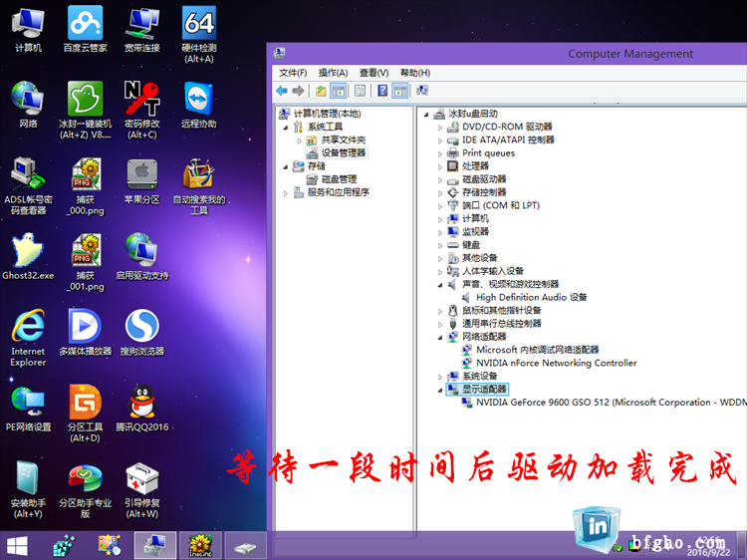Select the 监视器 device category

pos(475,231)
